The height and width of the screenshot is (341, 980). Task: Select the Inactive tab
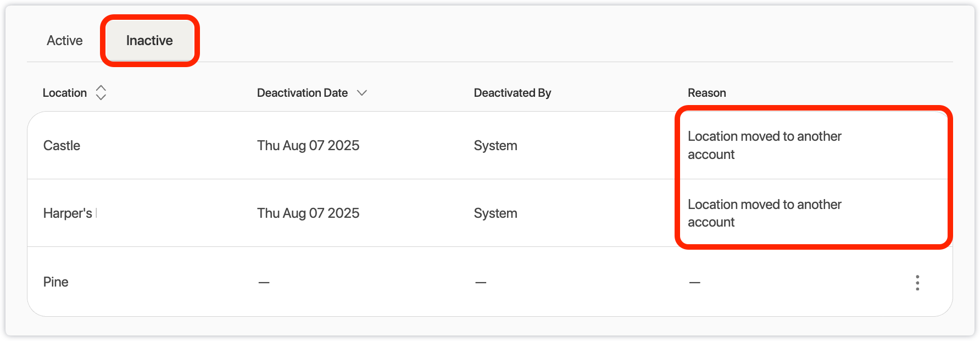[x=149, y=40]
